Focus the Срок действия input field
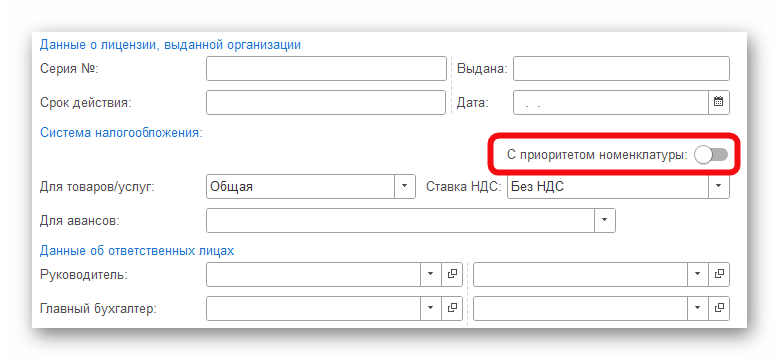The width and height of the screenshot is (779, 360). point(326,102)
